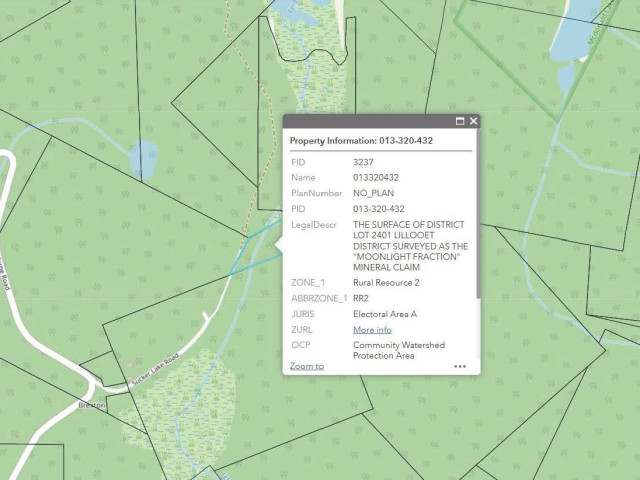Click the PID value 013-320-432
640x480 pixels.
coord(378,208)
